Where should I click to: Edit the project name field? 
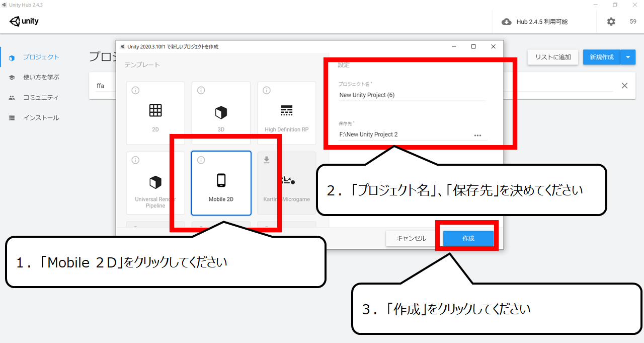pos(412,95)
